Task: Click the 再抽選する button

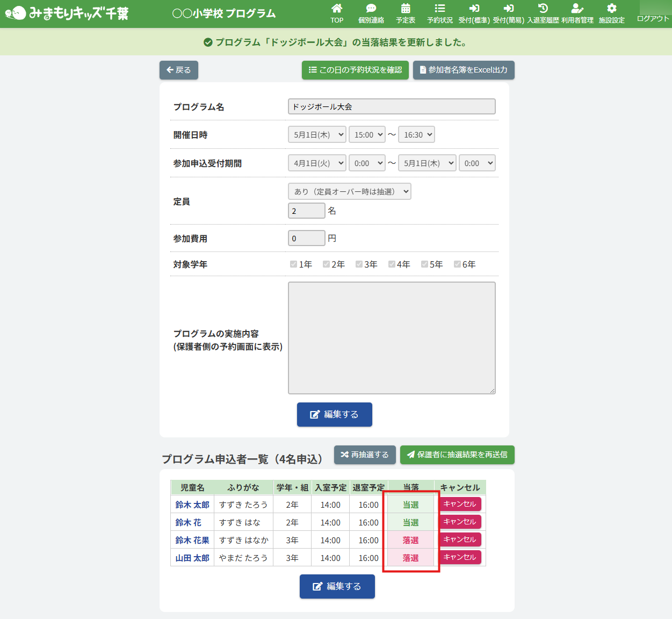Action: tap(365, 455)
